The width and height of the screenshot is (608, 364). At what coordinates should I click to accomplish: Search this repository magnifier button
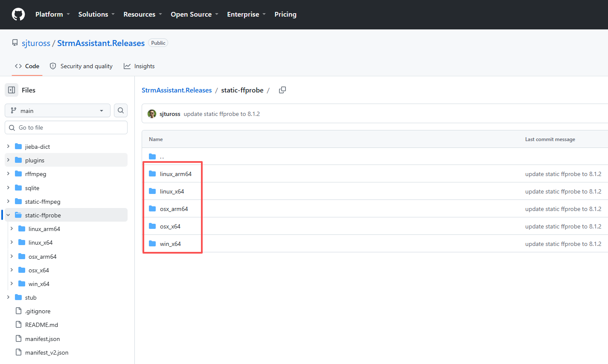pos(121,110)
